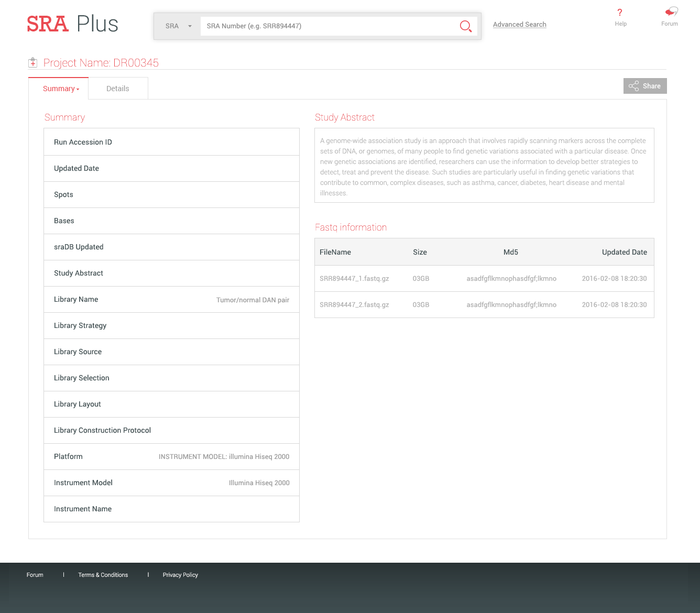Click the FileName column header

(335, 252)
